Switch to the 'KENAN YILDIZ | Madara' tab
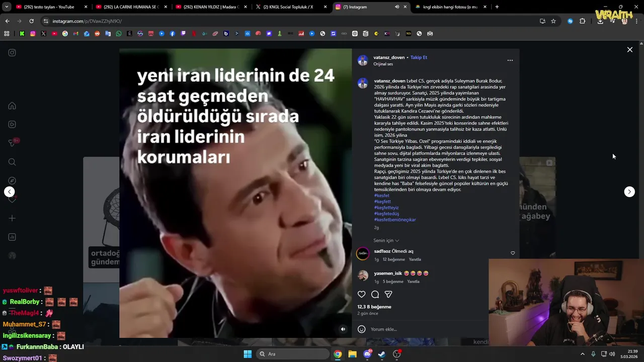Viewport: 644px width, 362px height. pyautogui.click(x=211, y=7)
